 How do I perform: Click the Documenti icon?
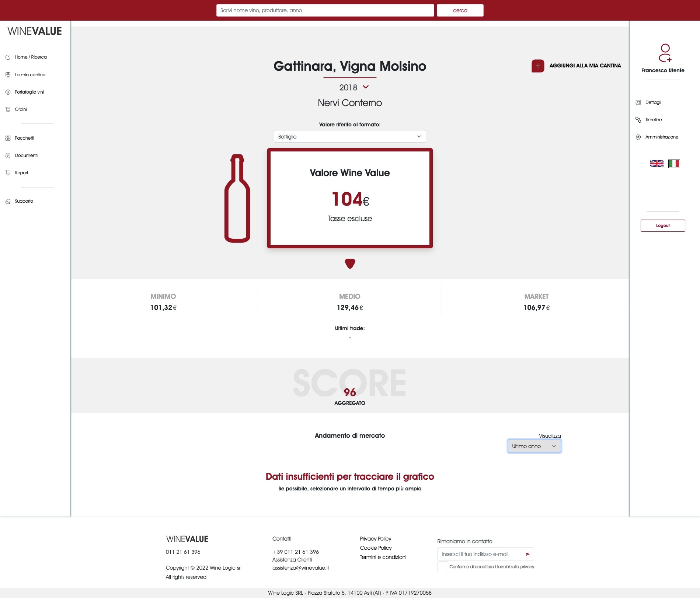(8, 155)
